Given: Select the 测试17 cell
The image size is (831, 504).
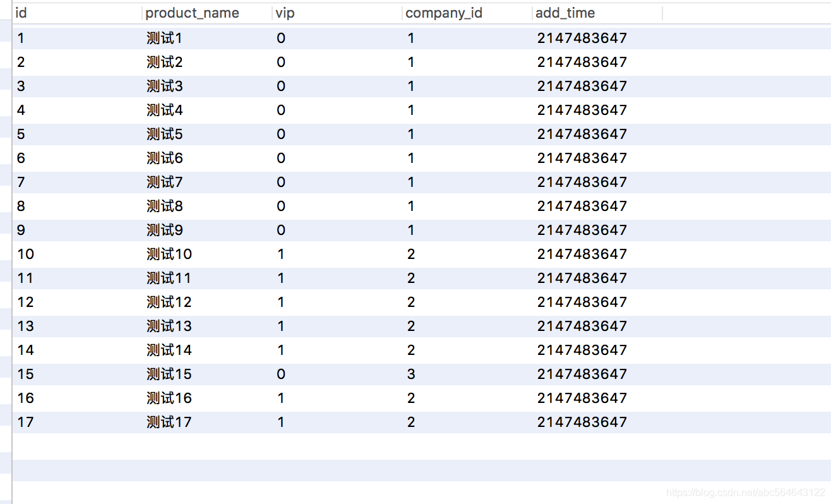Looking at the screenshot, I should 169,423.
